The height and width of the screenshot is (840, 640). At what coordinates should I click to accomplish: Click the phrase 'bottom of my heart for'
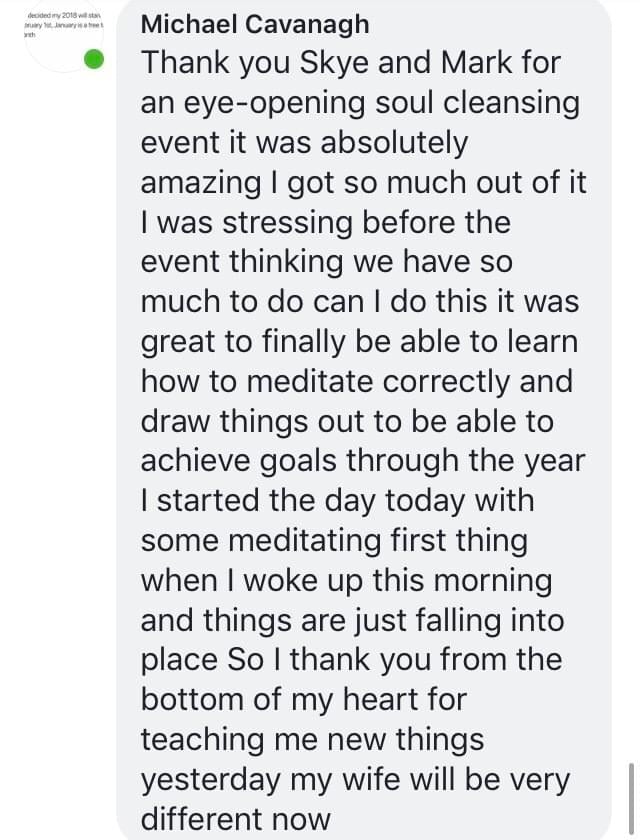(303, 700)
